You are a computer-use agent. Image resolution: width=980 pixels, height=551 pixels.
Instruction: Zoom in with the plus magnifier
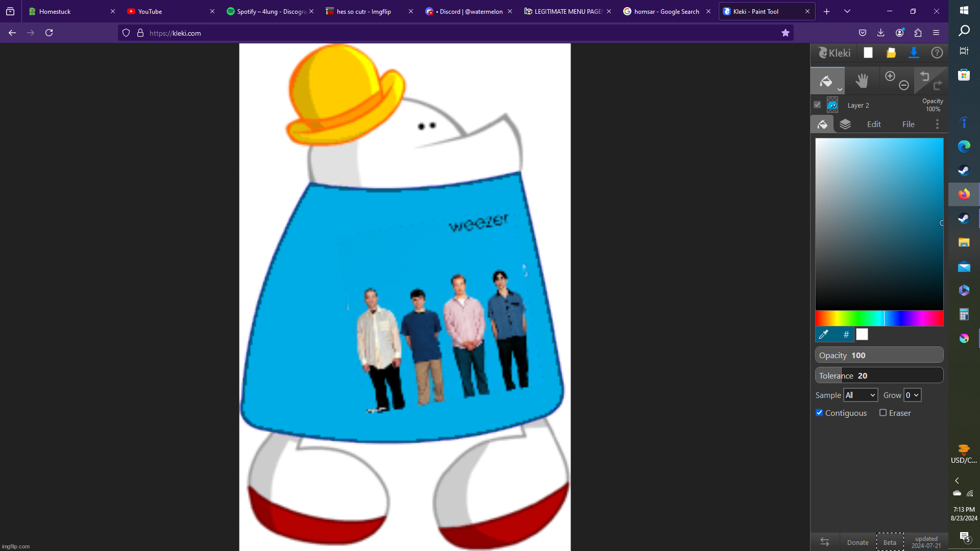890,76
